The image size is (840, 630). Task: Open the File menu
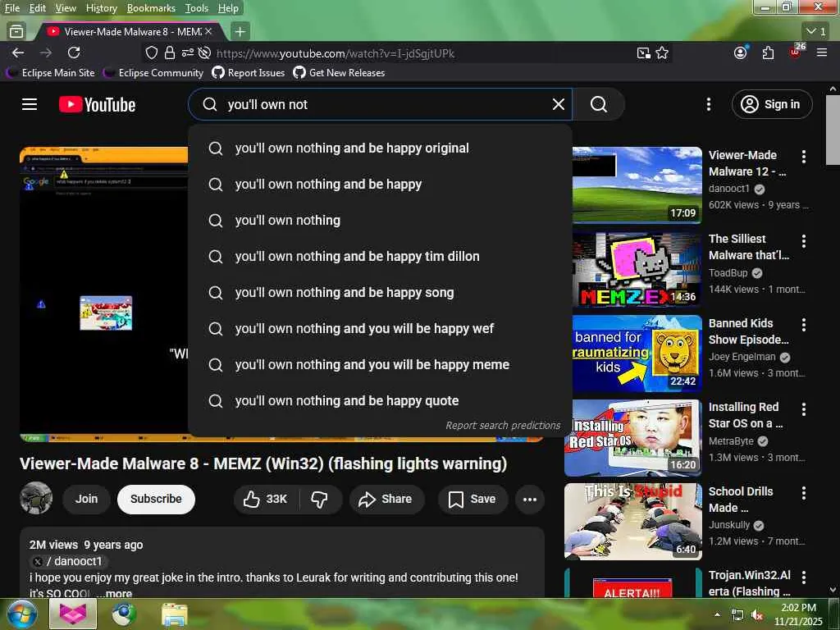[11, 8]
